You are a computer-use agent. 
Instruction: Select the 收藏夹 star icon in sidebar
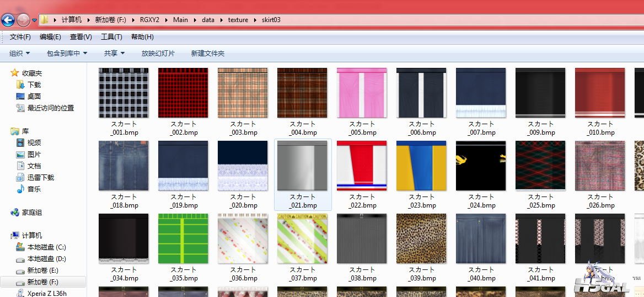pyautogui.click(x=15, y=73)
